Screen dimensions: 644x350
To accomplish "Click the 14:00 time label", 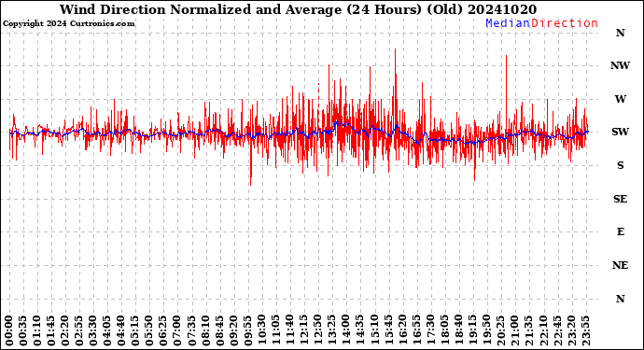I will click(346, 330).
